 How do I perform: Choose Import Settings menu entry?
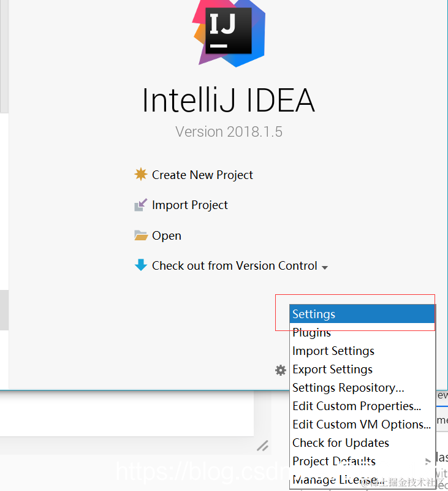362,351
